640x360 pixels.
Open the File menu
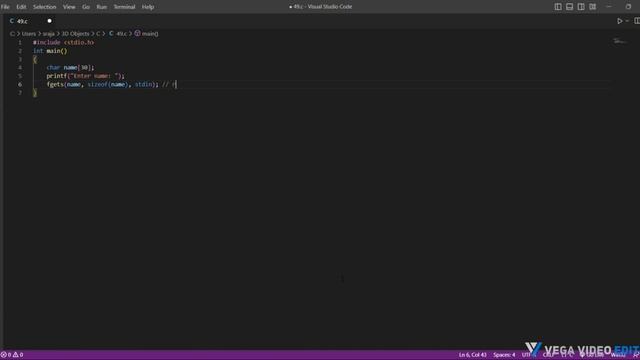point(5,7)
